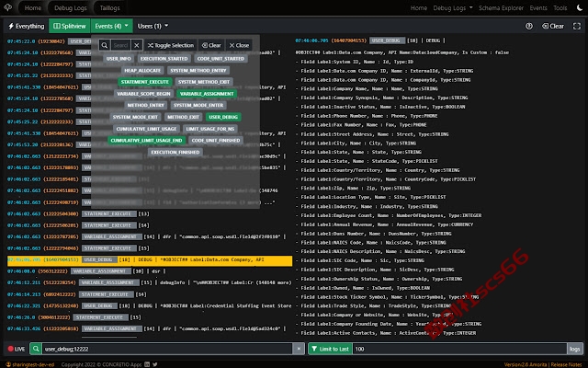Toggle the LIMIT_USAGE_FOR_NS event tag
This screenshot has width=588, height=368.
(x=210, y=129)
